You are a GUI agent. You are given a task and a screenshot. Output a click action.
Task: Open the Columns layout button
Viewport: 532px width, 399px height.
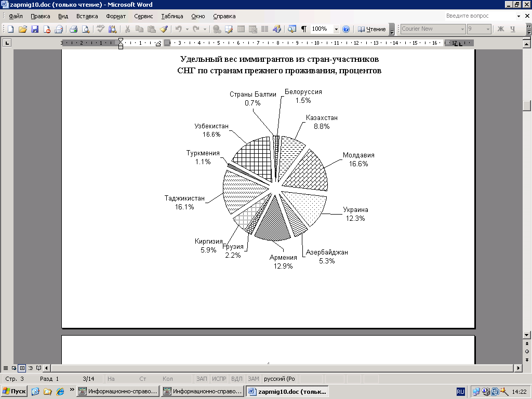click(264, 29)
